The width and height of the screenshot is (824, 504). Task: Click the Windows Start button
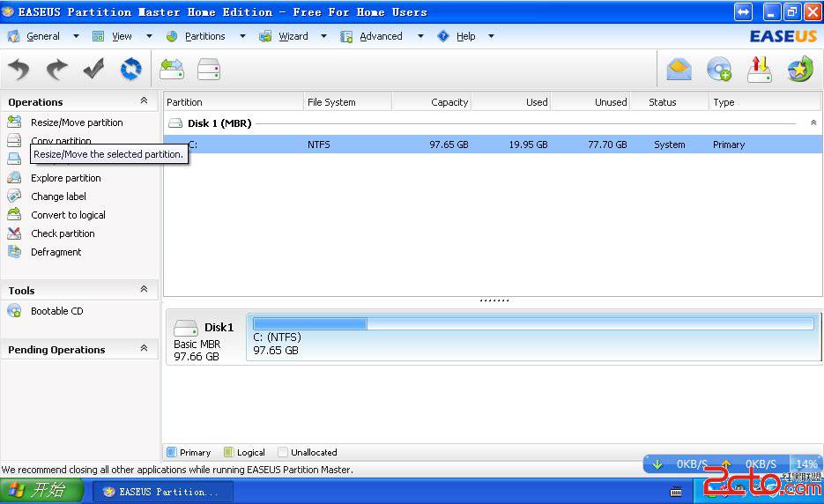[41, 491]
